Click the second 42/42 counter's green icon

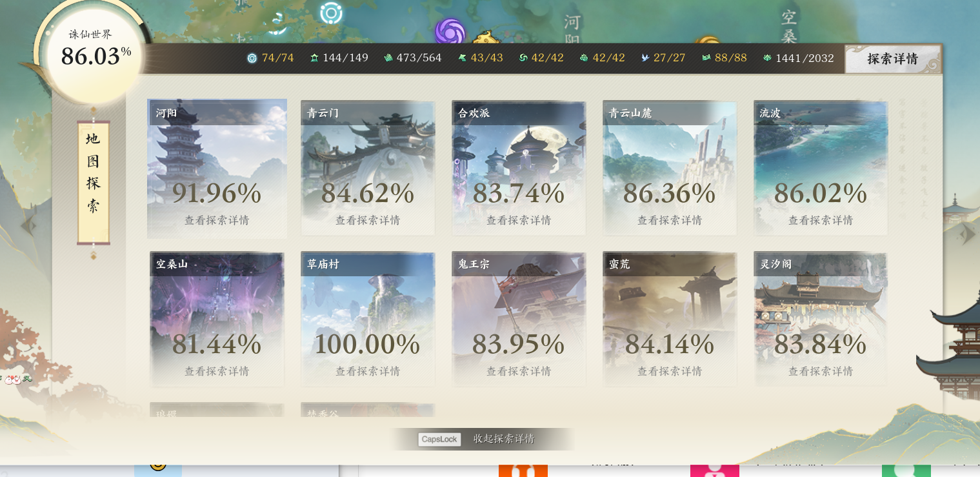tap(585, 58)
